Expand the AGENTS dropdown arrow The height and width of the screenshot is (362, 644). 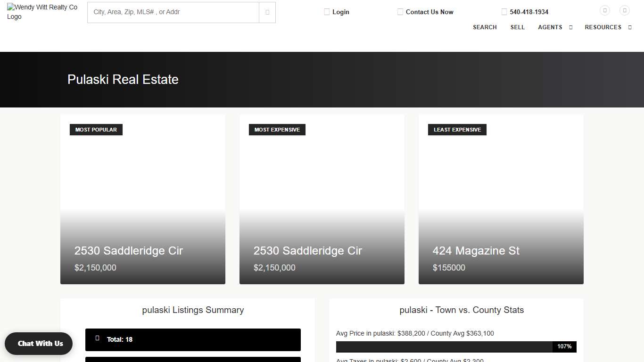point(570,27)
